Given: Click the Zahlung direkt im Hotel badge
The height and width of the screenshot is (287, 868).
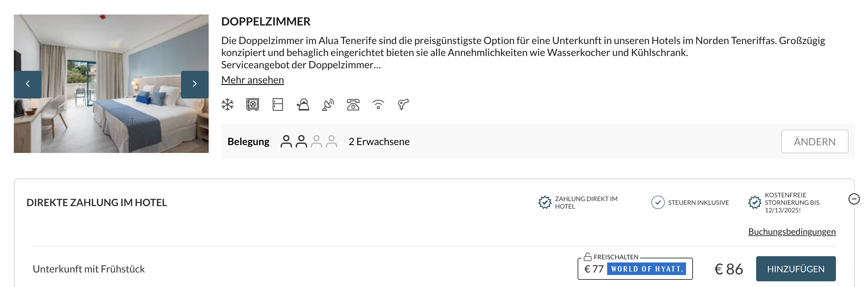Looking at the screenshot, I should click(545, 202).
